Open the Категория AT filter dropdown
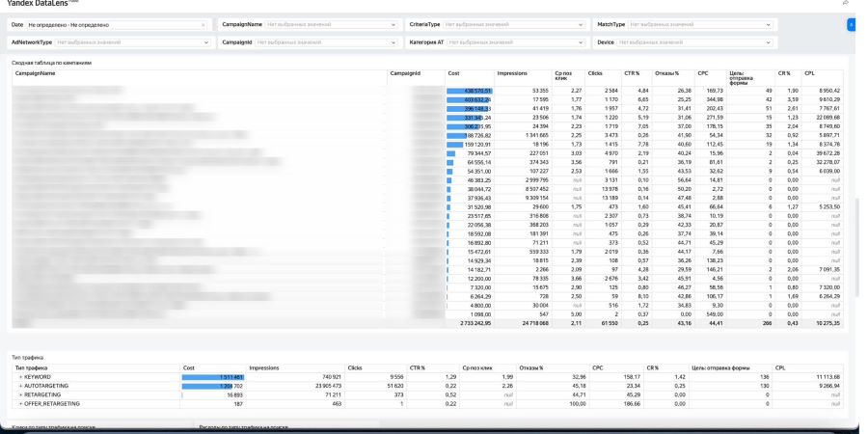This screenshot has width=868, height=434. coord(517,42)
